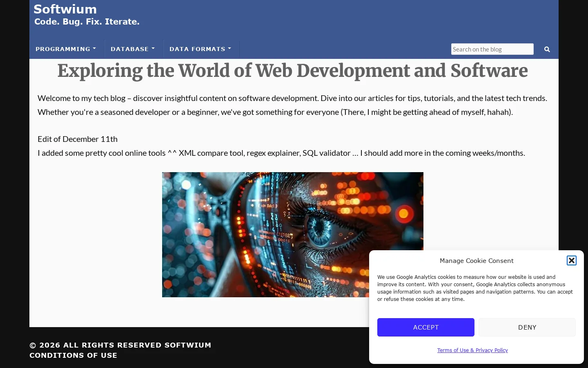Accept Google Analytics cookies

click(426, 328)
